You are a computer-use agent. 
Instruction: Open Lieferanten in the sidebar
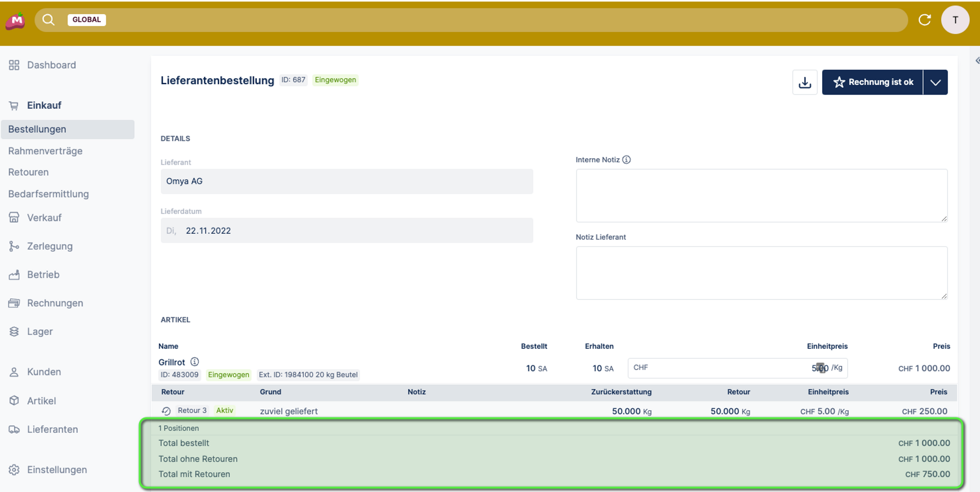click(52, 429)
